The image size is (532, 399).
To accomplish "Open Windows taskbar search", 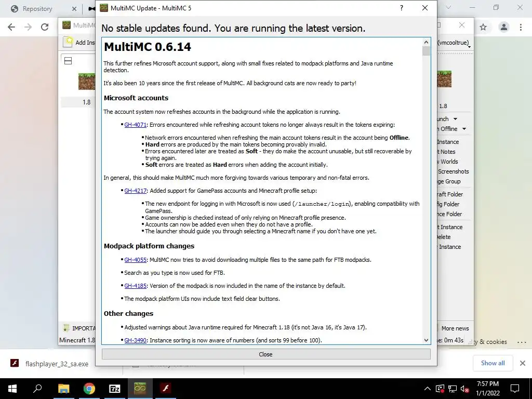I will (37, 389).
